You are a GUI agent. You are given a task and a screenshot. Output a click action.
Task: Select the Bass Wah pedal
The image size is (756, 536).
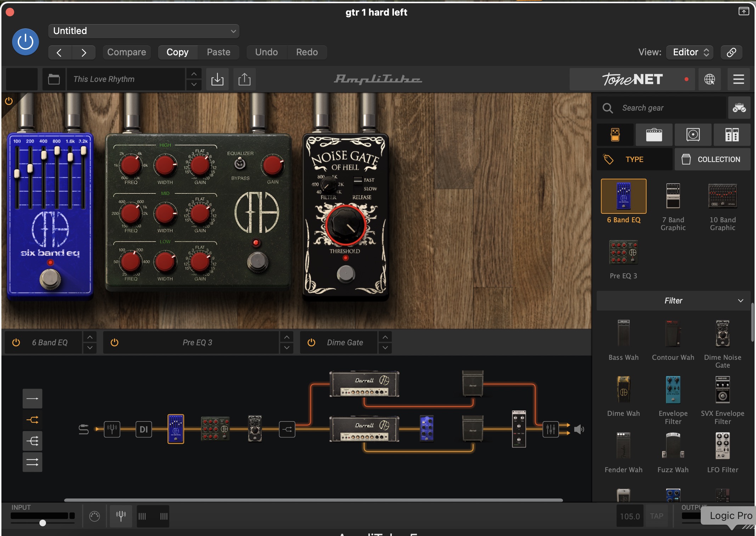pyautogui.click(x=624, y=333)
